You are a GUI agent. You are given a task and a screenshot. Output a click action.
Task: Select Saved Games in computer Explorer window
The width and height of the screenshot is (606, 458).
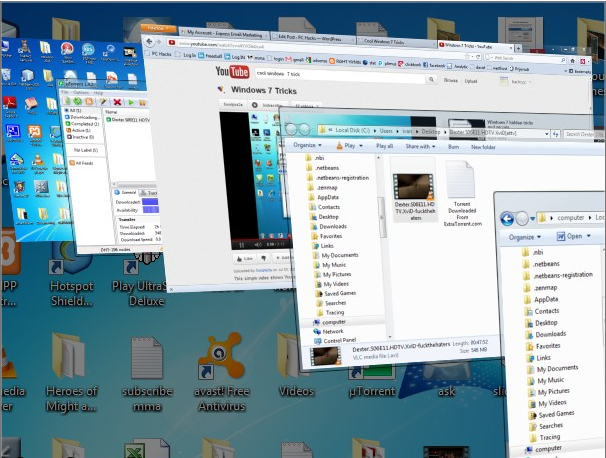[552, 414]
